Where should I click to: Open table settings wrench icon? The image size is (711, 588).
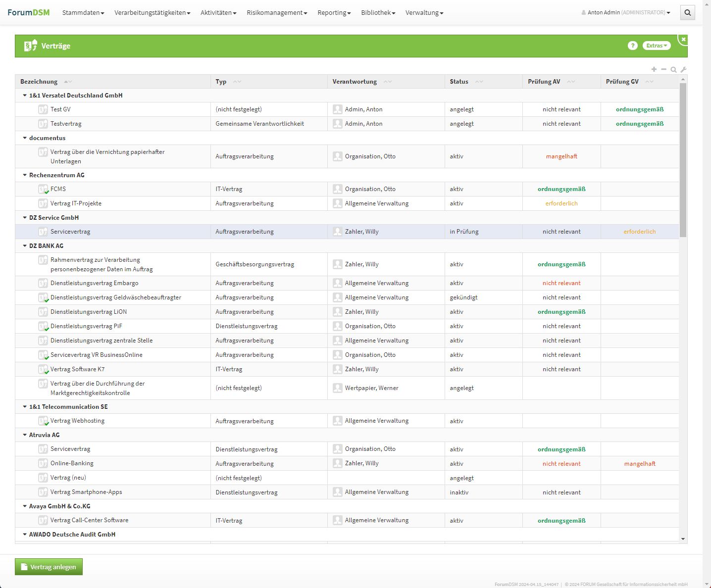[x=683, y=70]
